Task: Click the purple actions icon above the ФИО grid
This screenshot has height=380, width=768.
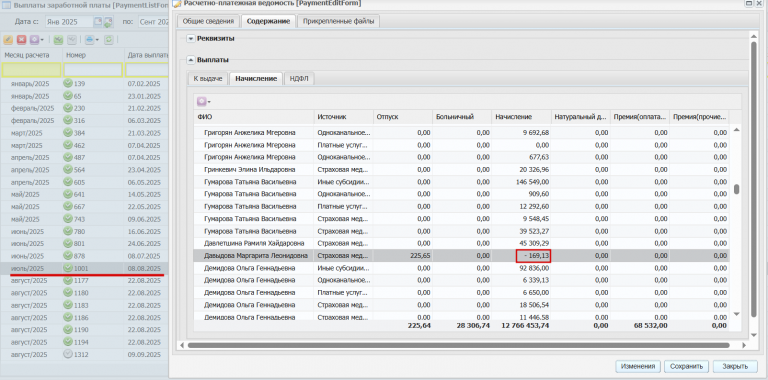Action: pyautogui.click(x=201, y=101)
